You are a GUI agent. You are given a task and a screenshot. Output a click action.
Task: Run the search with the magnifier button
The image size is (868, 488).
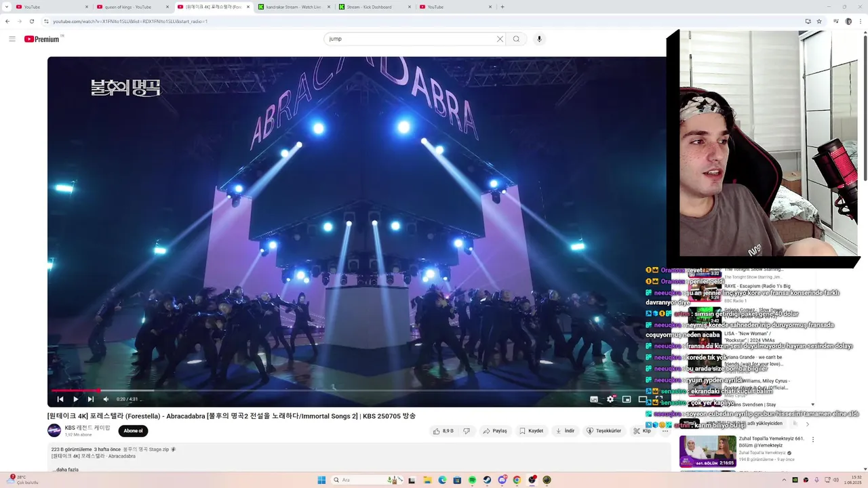[x=516, y=39]
